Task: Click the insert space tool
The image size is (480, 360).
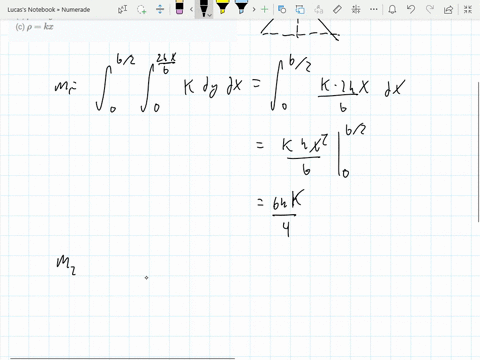Action: pos(160,9)
